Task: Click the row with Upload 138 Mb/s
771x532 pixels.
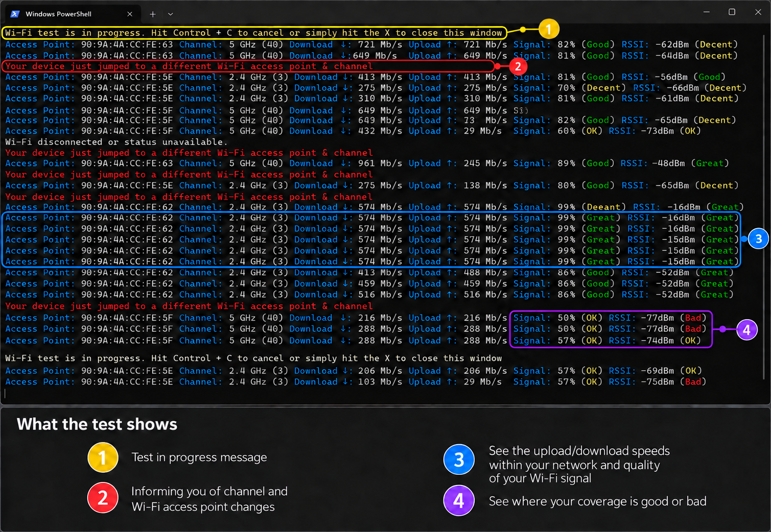Action: click(371, 185)
